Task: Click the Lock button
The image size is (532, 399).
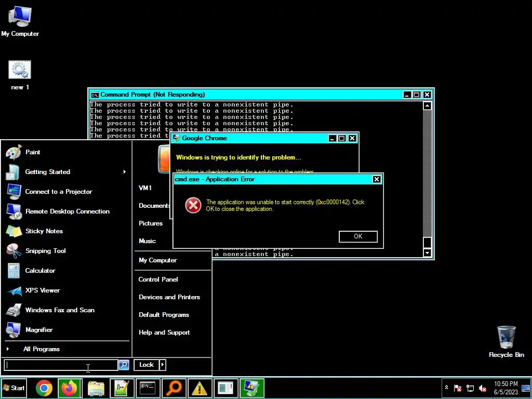Action: [147, 365]
